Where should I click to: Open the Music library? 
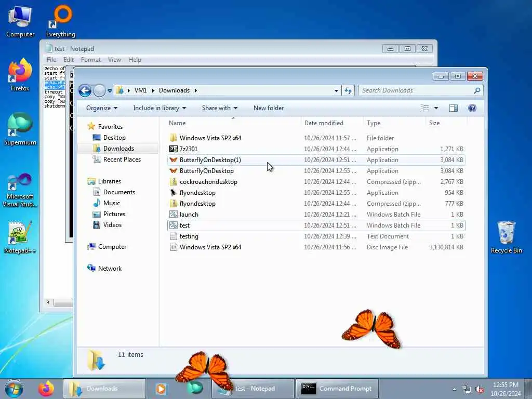click(x=111, y=203)
